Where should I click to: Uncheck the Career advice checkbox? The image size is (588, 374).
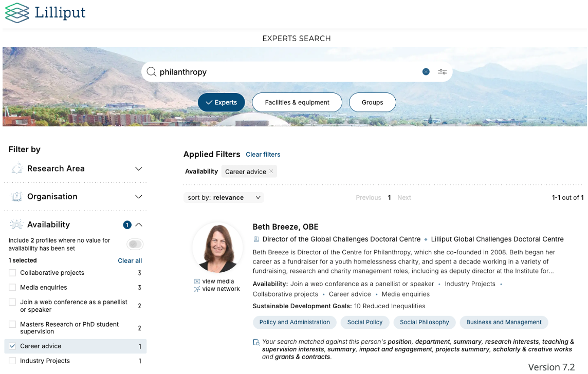(12, 346)
